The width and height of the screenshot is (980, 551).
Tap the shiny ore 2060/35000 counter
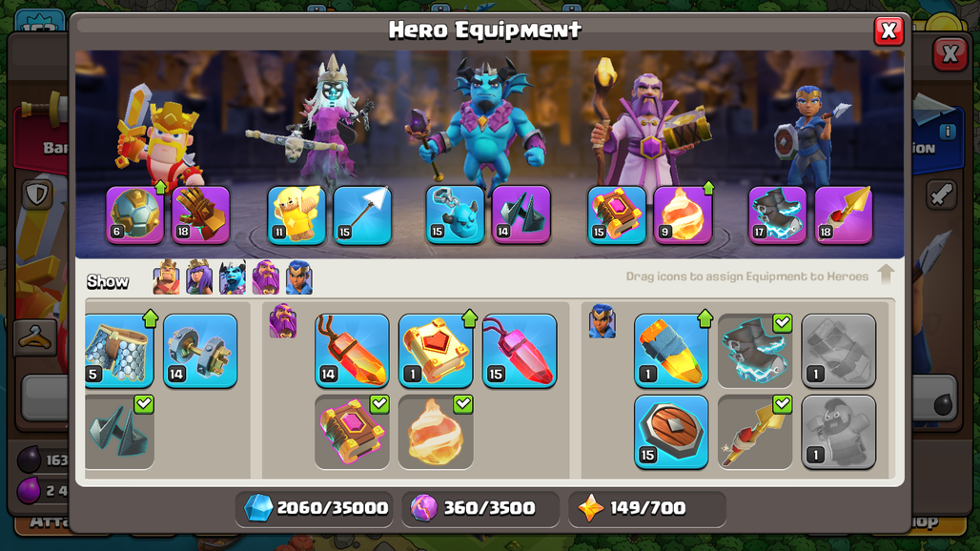(316, 508)
